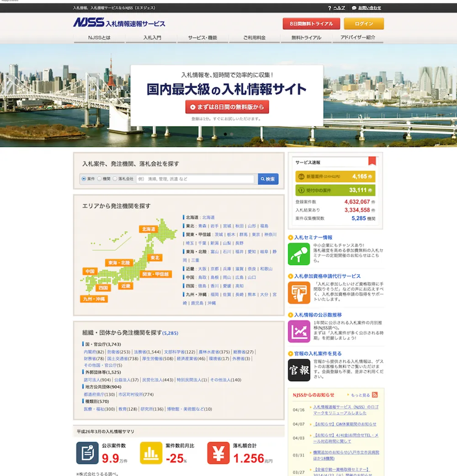Viewport: 457px width, 476px height.
Task: Click the black 官報 gazette icon
Action: point(299,370)
